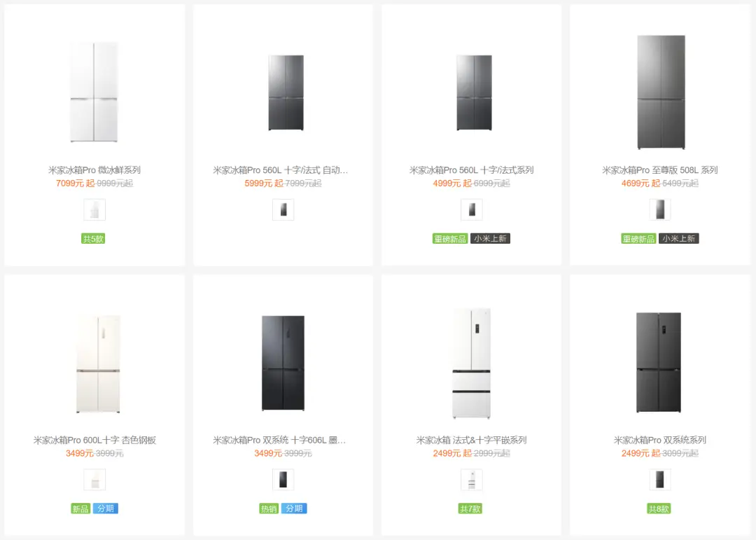Image resolution: width=756 pixels, height=540 pixels.
Task: Click the 小米上新 tag under 至尊版 508L
Action: [x=679, y=238]
